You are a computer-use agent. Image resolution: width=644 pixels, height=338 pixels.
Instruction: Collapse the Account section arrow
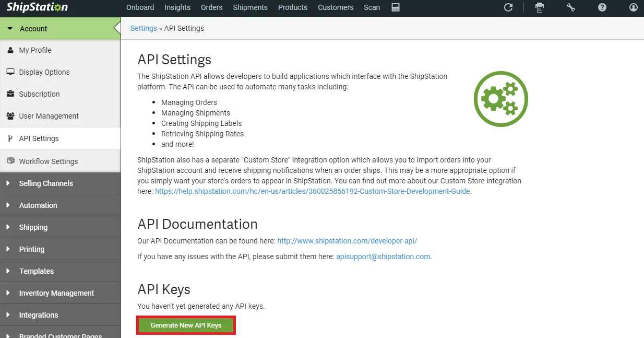click(9, 29)
